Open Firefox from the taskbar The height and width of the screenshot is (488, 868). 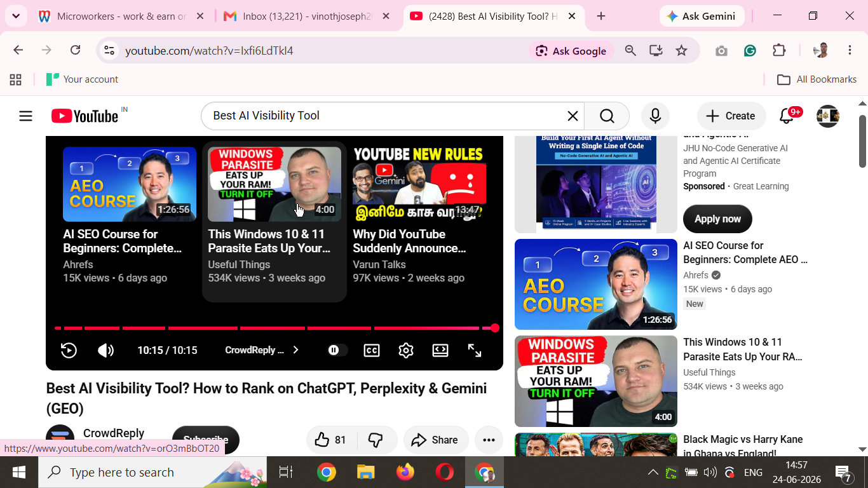tap(405, 472)
